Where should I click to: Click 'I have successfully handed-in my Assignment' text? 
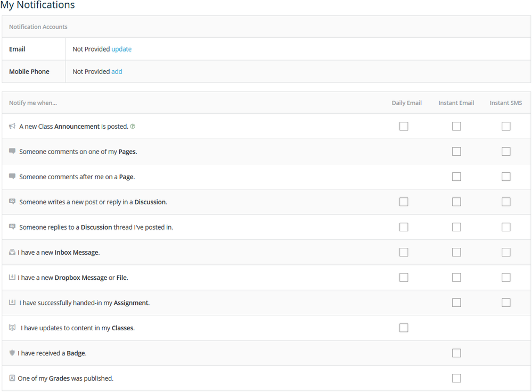[x=84, y=303]
